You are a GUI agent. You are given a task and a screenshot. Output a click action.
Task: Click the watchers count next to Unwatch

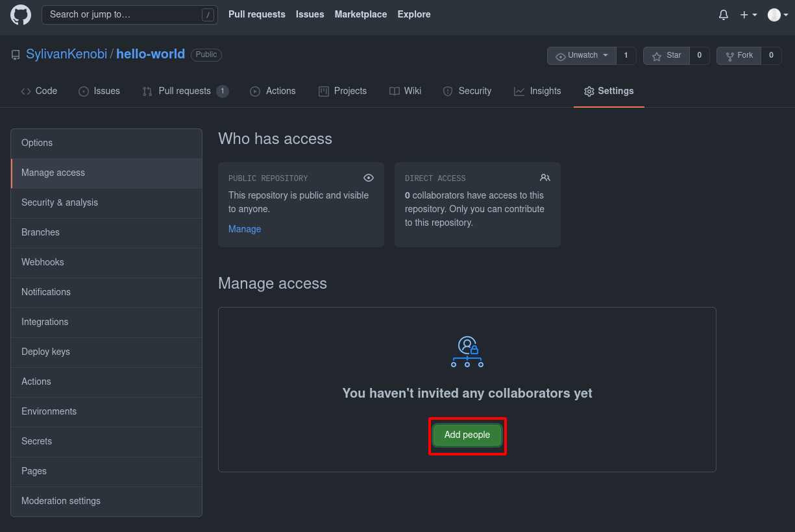pyautogui.click(x=626, y=56)
